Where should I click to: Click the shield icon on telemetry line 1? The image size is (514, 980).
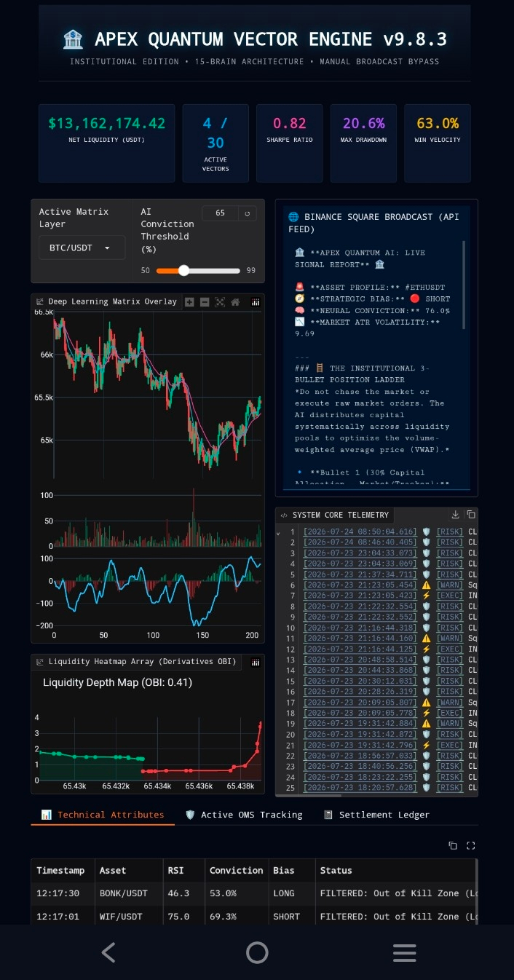(x=427, y=532)
